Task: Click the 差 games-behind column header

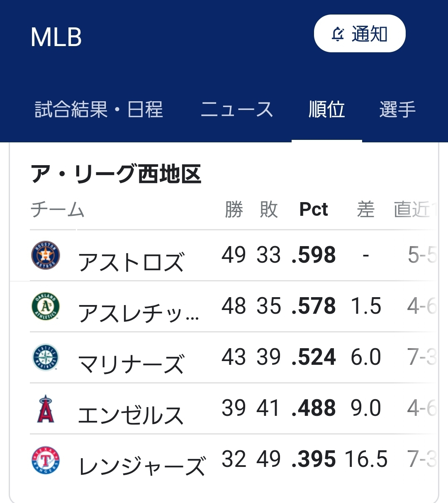Action: click(365, 209)
